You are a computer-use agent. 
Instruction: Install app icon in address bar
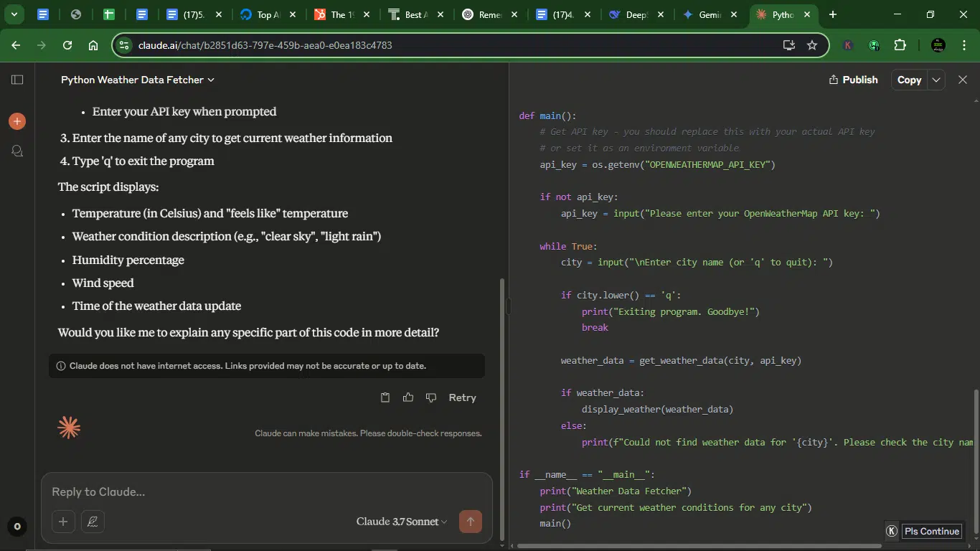pos(789,45)
